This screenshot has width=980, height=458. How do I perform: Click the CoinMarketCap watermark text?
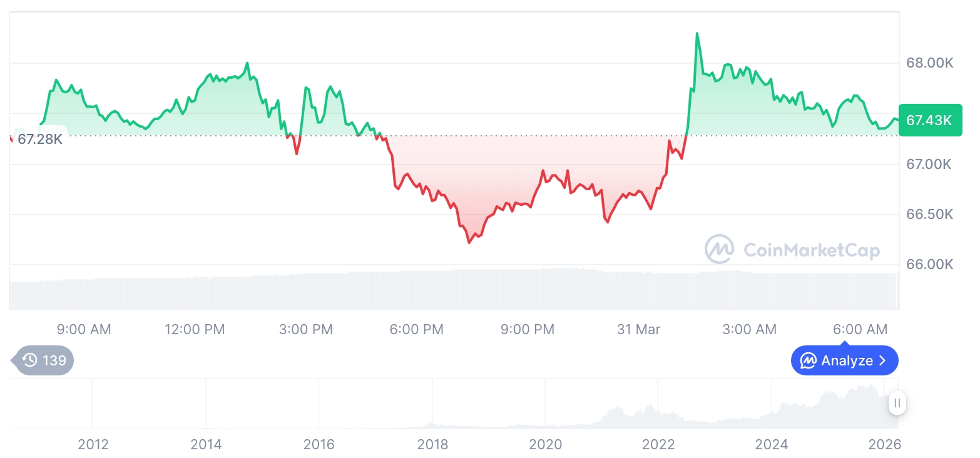[811, 250]
